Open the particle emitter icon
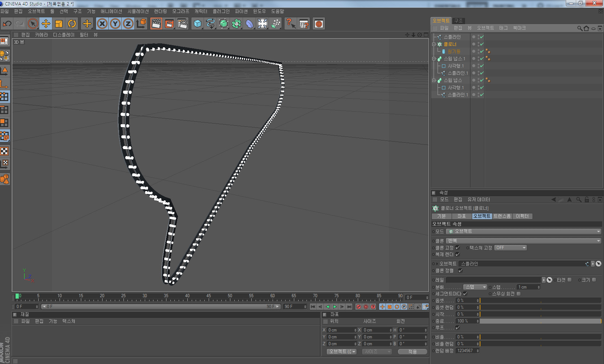 point(275,24)
